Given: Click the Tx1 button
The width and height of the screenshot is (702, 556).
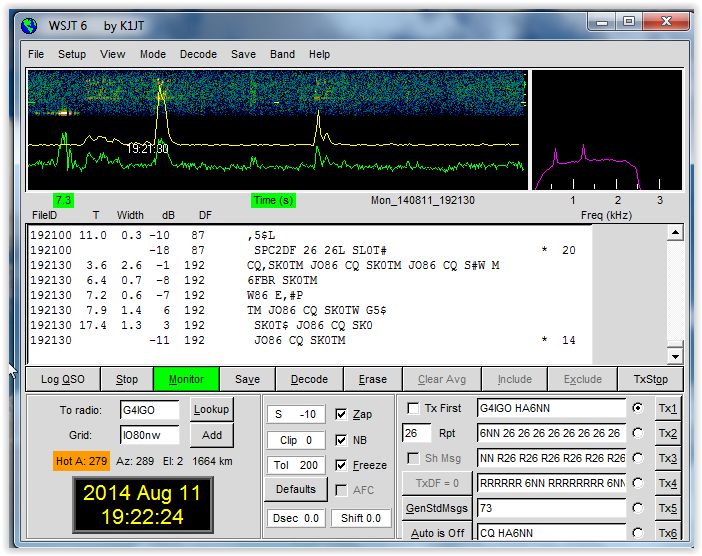Looking at the screenshot, I should [x=668, y=408].
